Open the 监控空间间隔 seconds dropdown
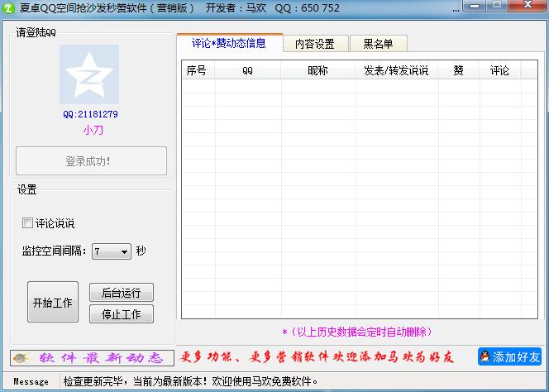 [112, 251]
